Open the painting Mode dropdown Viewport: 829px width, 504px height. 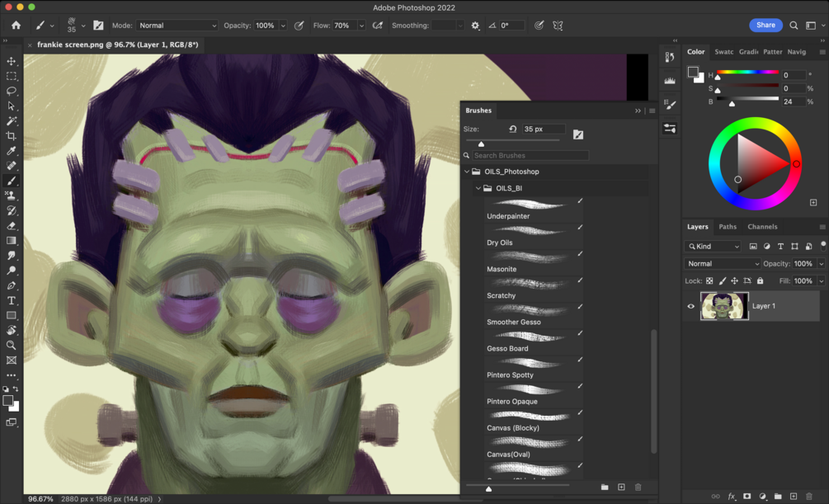[x=177, y=26]
